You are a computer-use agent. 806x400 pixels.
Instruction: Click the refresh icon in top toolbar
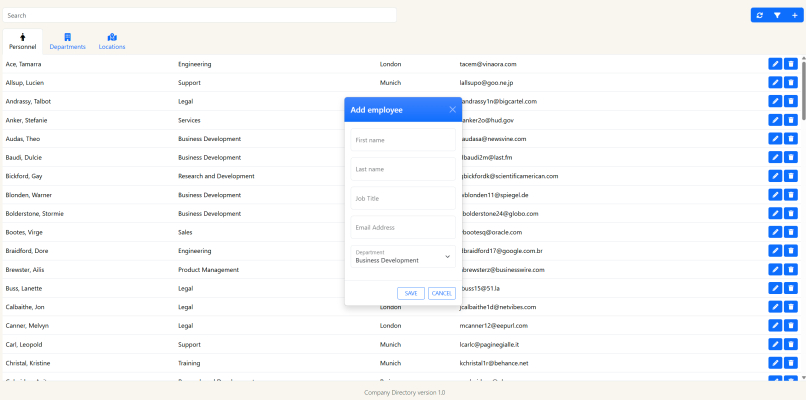pyautogui.click(x=760, y=15)
